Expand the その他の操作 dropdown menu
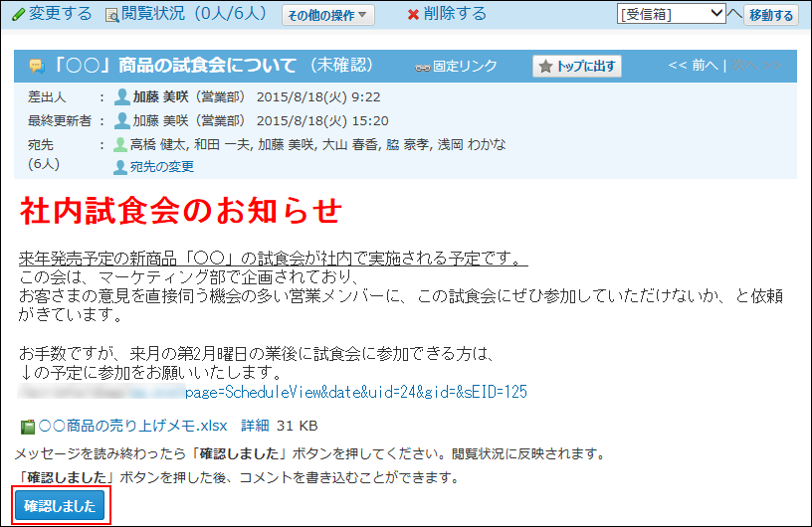This screenshot has height=527, width=812. coord(327,15)
